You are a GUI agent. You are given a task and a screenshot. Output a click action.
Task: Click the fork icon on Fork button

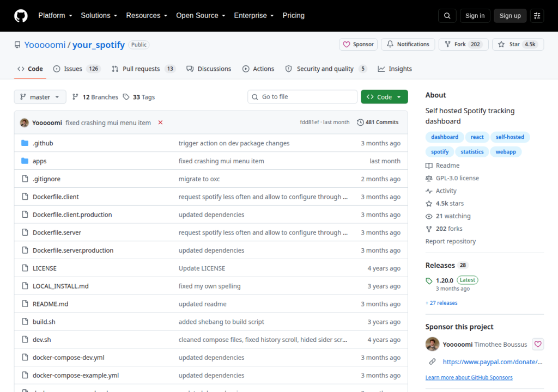point(448,44)
